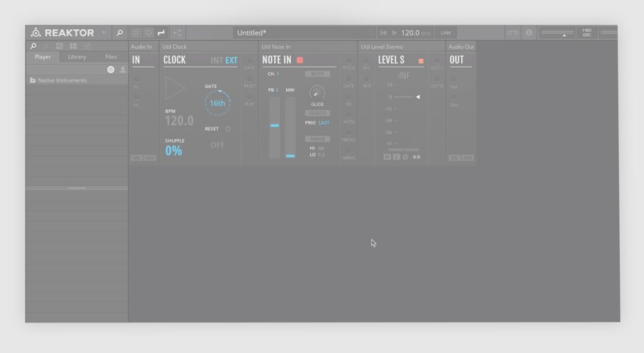Click the share/structure icon in the toolbar
The height and width of the screenshot is (353, 644).
[x=177, y=33]
